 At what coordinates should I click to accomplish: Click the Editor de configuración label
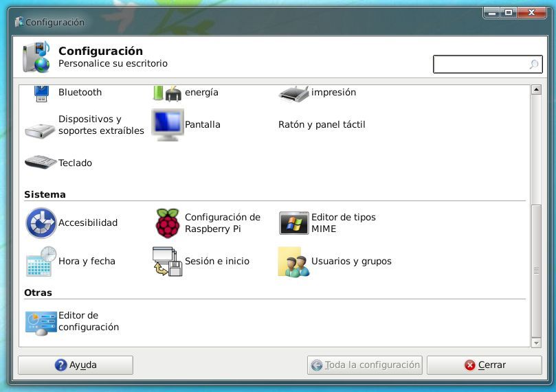click(89, 321)
